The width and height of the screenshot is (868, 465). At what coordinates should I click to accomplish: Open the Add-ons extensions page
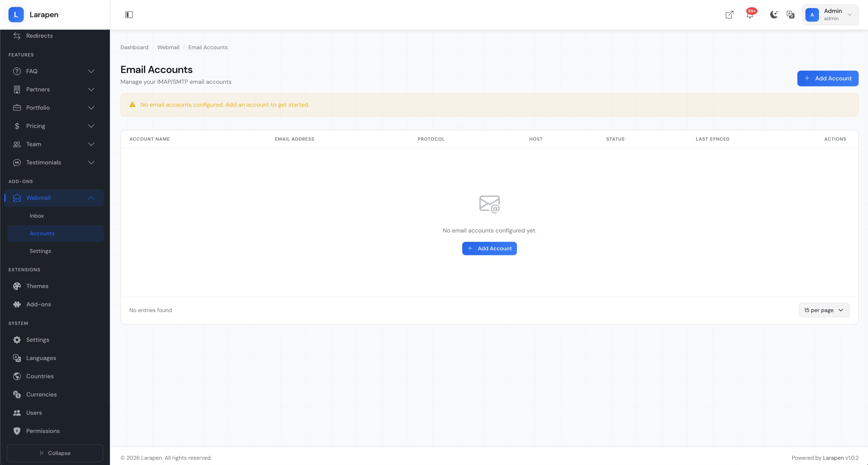[x=39, y=304]
